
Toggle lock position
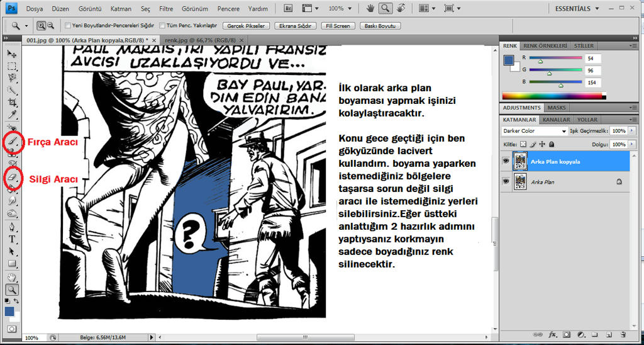[x=542, y=144]
